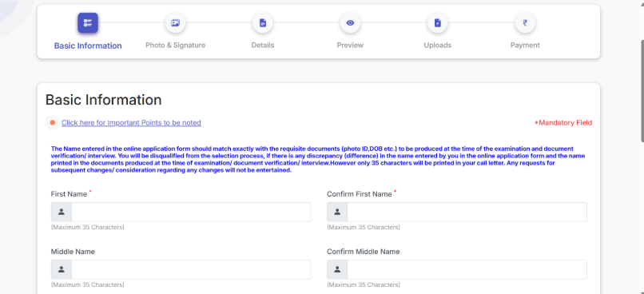
Task: Go to the Details step label
Action: [263, 46]
